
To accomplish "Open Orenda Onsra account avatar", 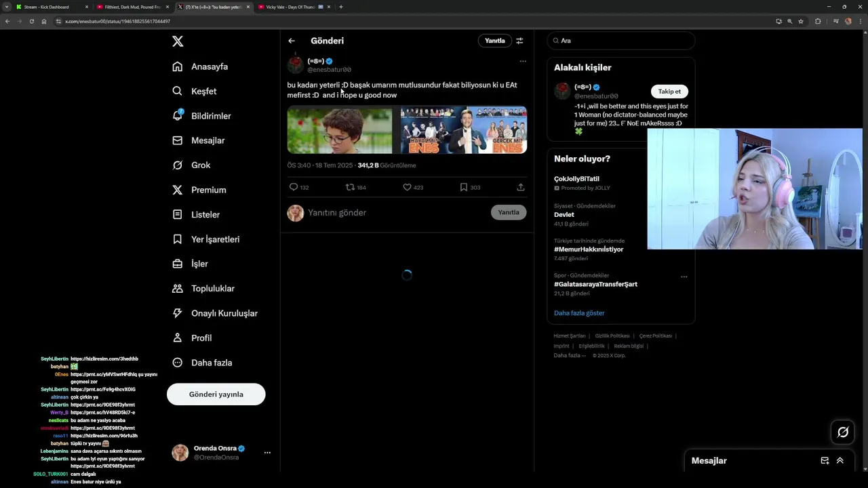I will [180, 453].
